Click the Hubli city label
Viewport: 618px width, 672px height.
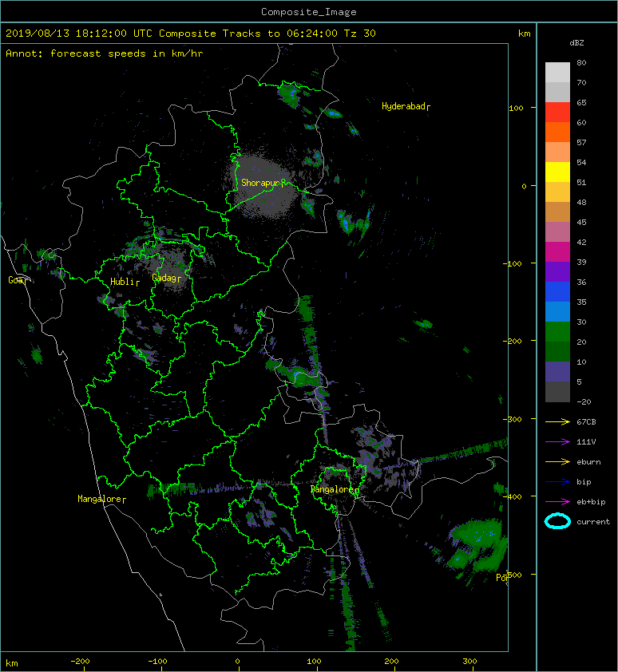pyautogui.click(x=123, y=282)
